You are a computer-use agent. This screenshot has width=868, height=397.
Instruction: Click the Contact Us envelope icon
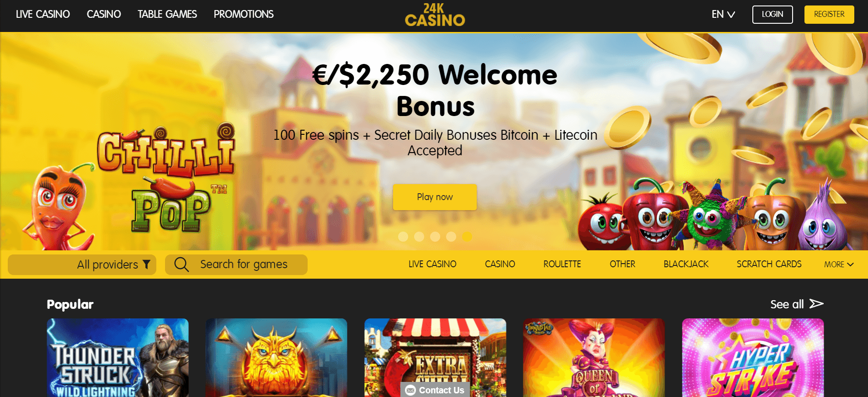410,390
